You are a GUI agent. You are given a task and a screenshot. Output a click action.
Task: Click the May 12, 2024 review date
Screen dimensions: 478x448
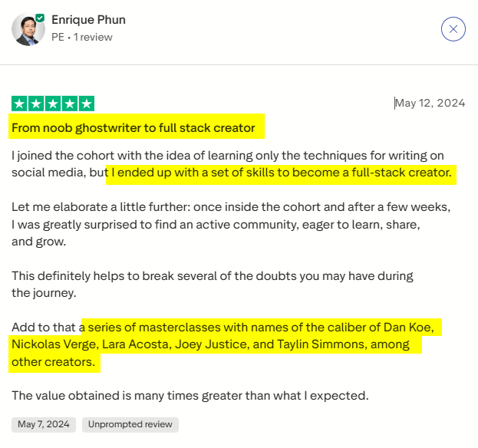coord(430,104)
